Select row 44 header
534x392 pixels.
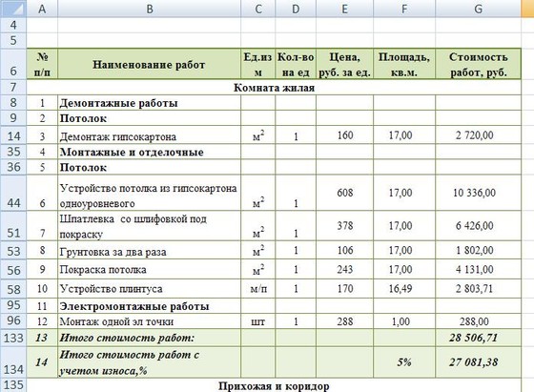point(13,193)
